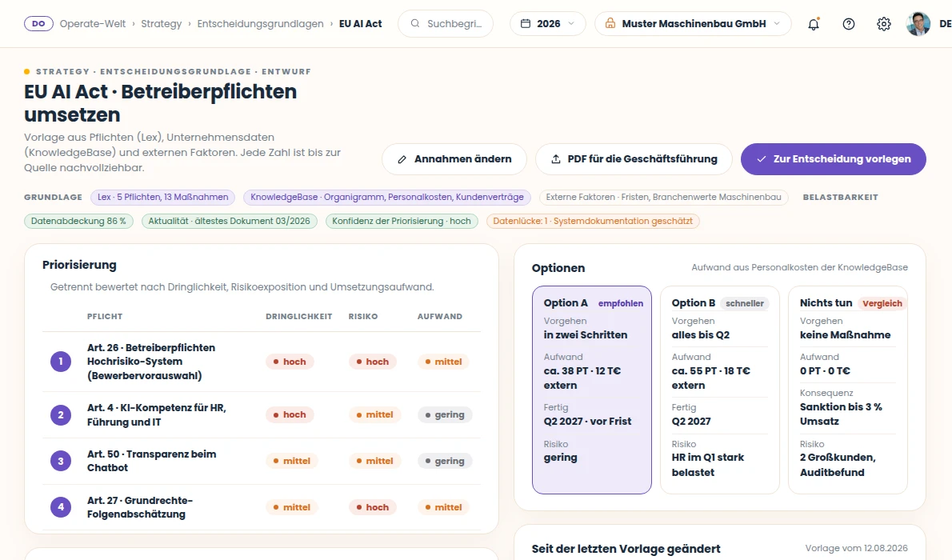Click the DO logo badge
This screenshot has height=560, width=952.
pyautogui.click(x=38, y=24)
